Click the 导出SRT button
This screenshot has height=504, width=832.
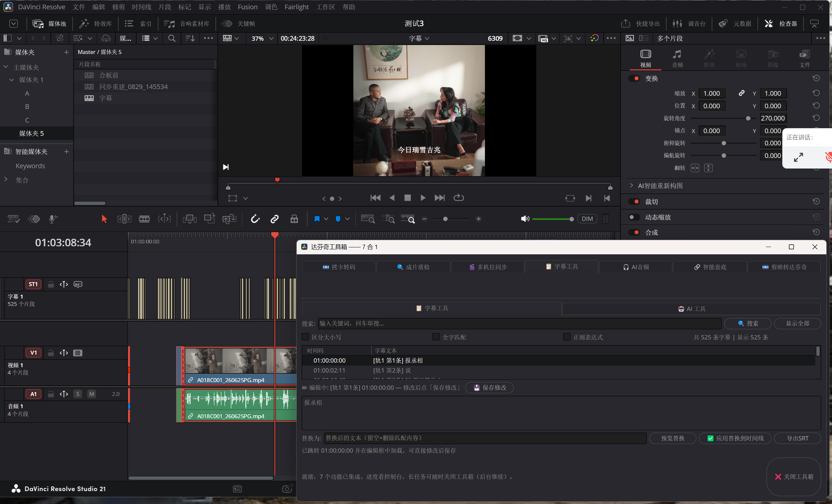pos(797,438)
